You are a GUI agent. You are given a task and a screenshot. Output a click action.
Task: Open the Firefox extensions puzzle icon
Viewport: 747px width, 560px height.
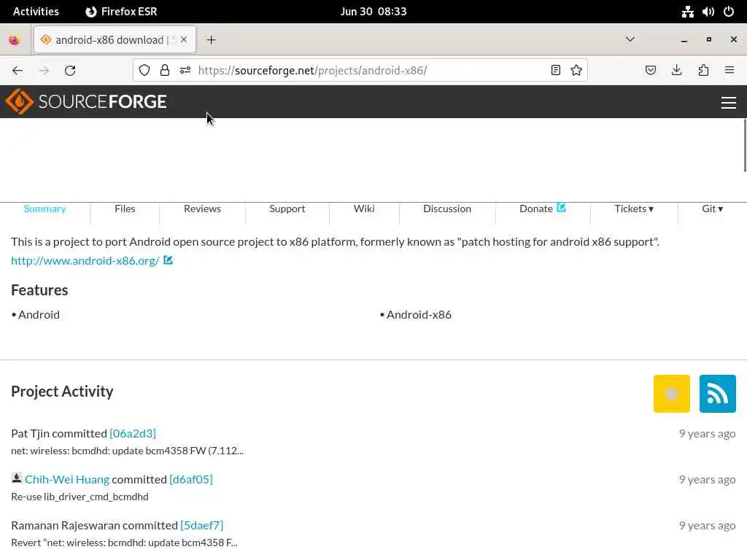pos(703,71)
